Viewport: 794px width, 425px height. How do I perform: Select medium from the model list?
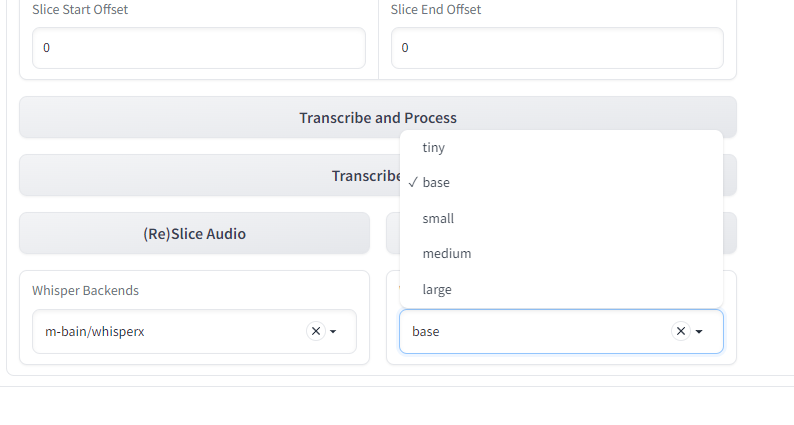pos(561,253)
